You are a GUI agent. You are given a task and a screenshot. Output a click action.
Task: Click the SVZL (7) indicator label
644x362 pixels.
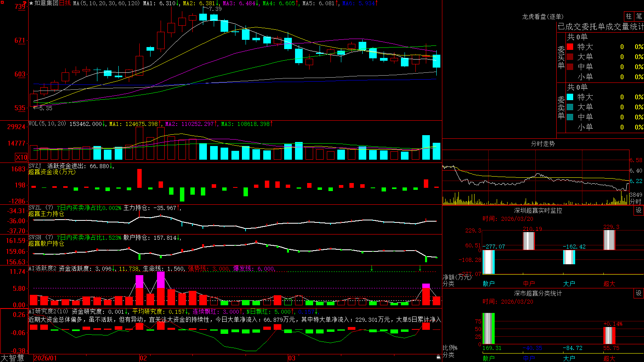[41, 208]
